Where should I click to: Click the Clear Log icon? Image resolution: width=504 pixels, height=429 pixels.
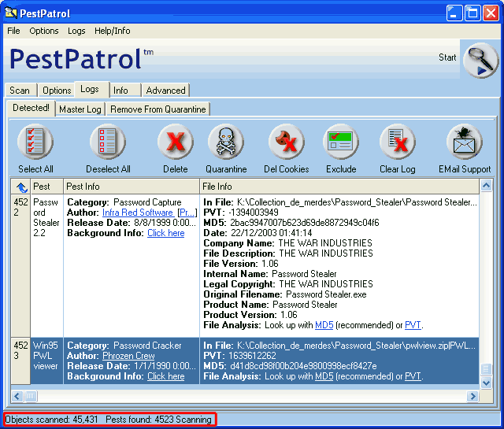point(397,142)
